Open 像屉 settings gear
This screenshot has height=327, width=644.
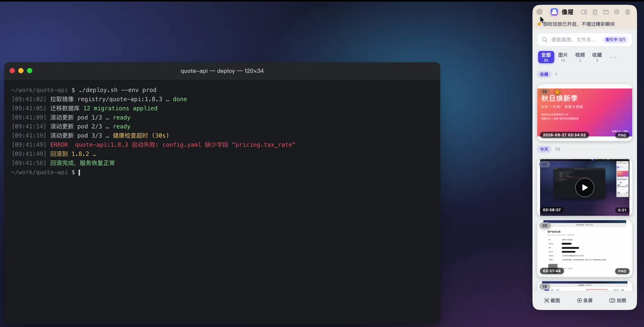point(617,12)
